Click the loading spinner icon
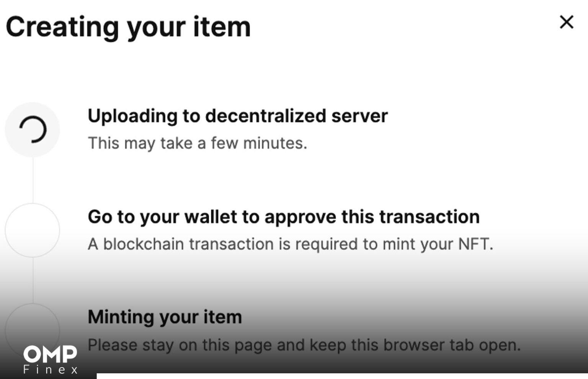 point(33,130)
